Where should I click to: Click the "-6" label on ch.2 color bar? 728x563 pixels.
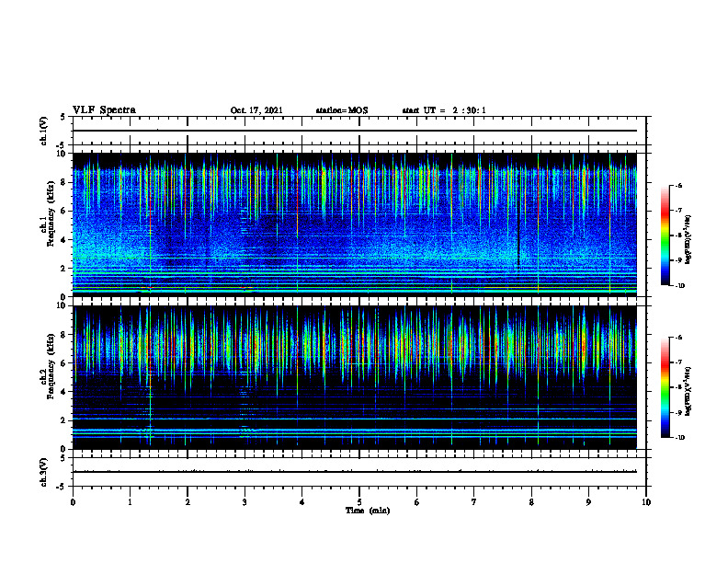[x=678, y=338]
